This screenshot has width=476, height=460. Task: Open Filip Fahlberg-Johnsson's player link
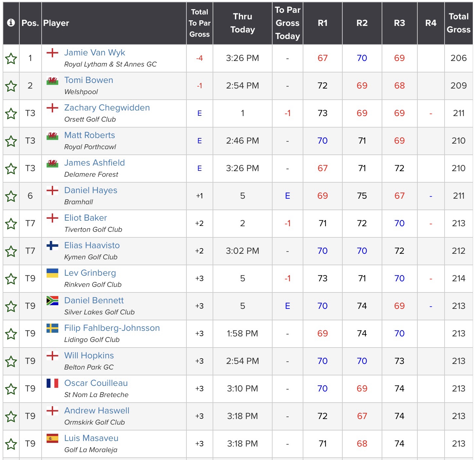click(x=112, y=328)
